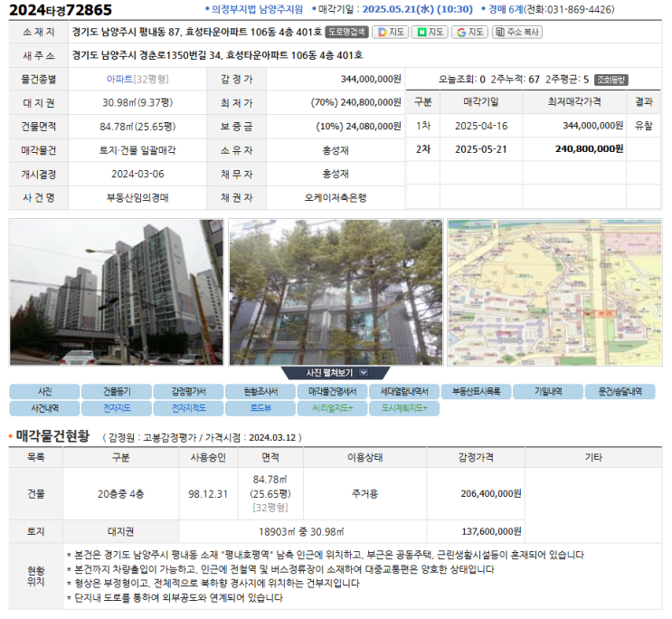Click the 매각물건현황 section heading
This screenshot has height=619, width=672.
click(52, 436)
